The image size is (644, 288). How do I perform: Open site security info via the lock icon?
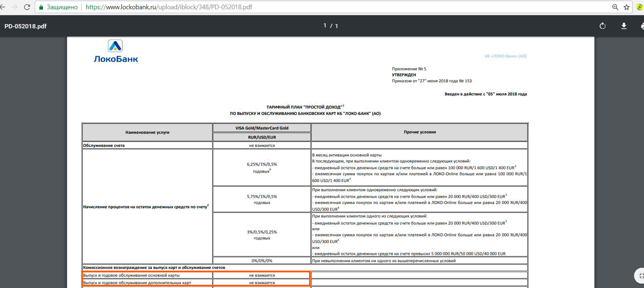click(41, 7)
